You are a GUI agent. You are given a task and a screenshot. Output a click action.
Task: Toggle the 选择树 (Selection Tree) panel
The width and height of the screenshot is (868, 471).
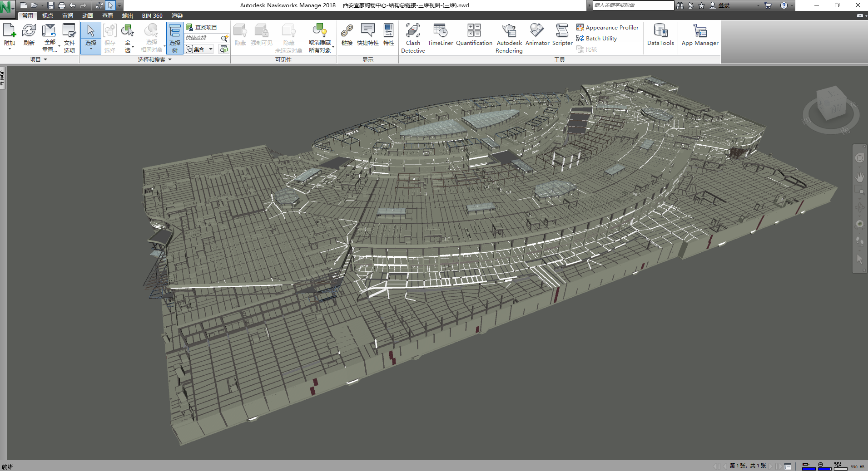click(175, 38)
